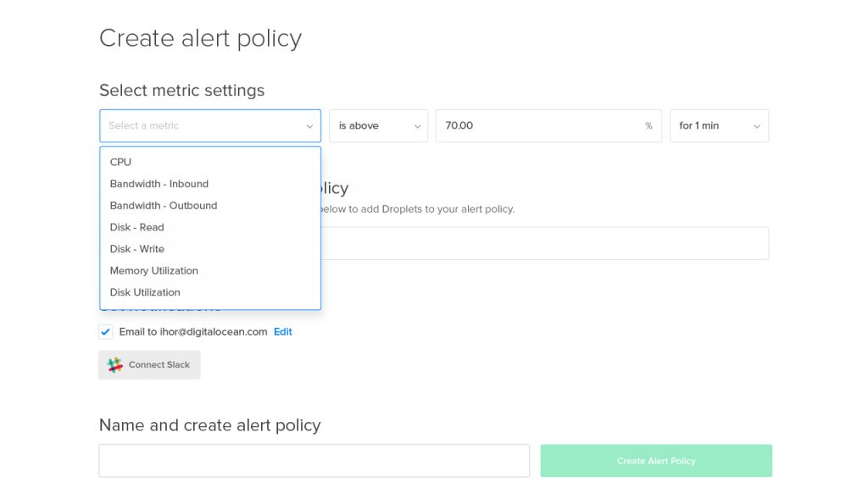
Task: Choose Memory Utilization metric option
Action: pos(153,271)
